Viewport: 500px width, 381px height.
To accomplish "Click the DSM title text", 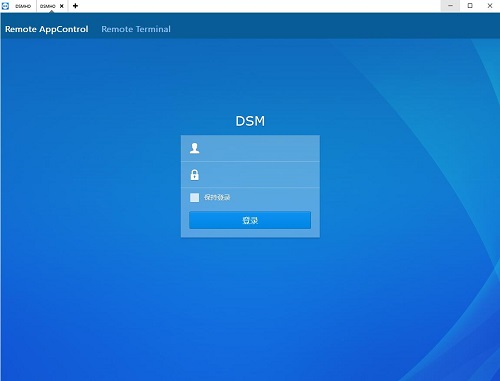I will click(250, 121).
